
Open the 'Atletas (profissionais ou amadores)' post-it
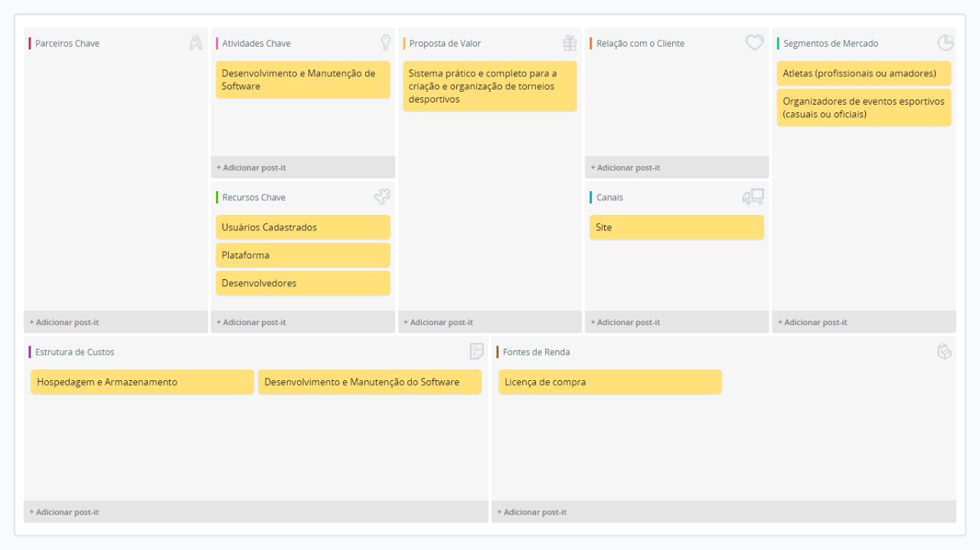coord(864,73)
